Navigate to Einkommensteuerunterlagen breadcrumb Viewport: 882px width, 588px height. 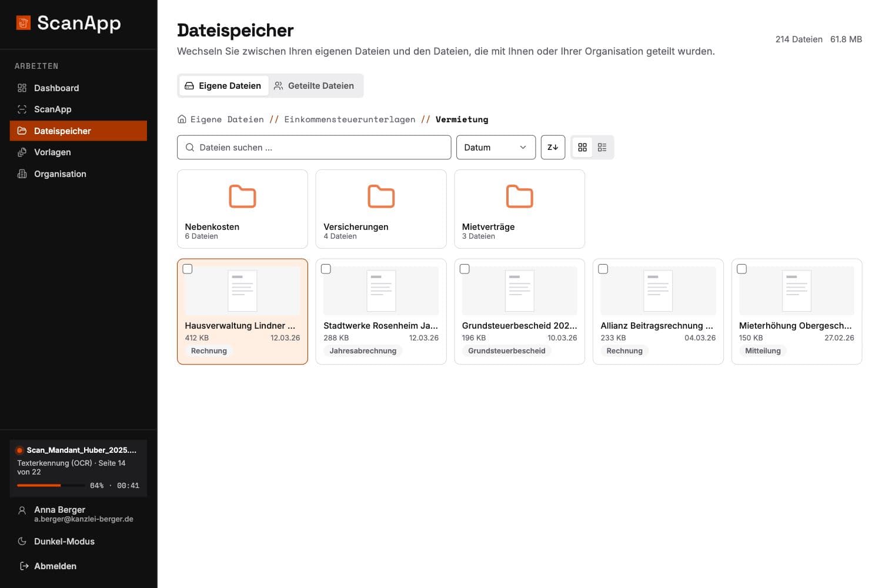pyautogui.click(x=350, y=119)
